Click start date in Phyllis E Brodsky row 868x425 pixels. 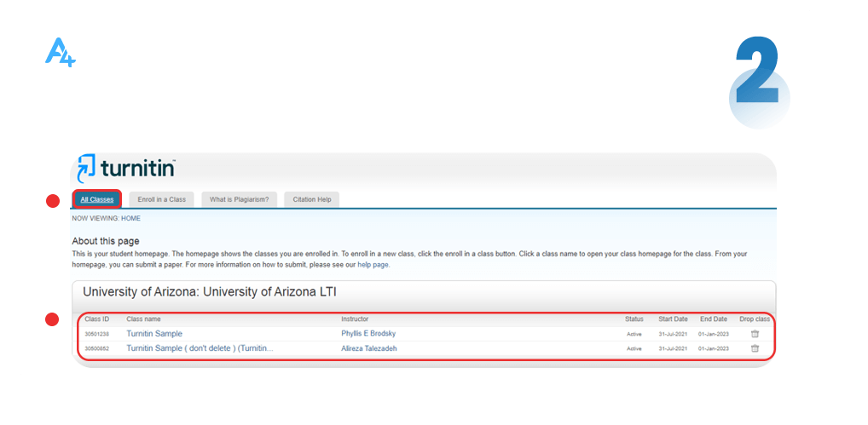click(x=673, y=335)
